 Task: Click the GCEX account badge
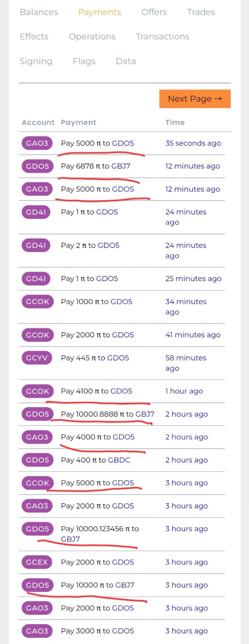37,562
